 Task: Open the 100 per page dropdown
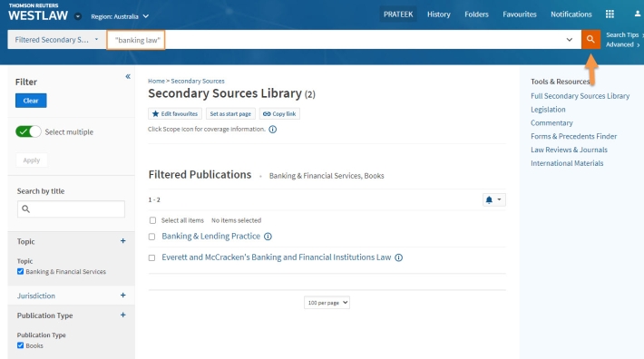tap(327, 303)
